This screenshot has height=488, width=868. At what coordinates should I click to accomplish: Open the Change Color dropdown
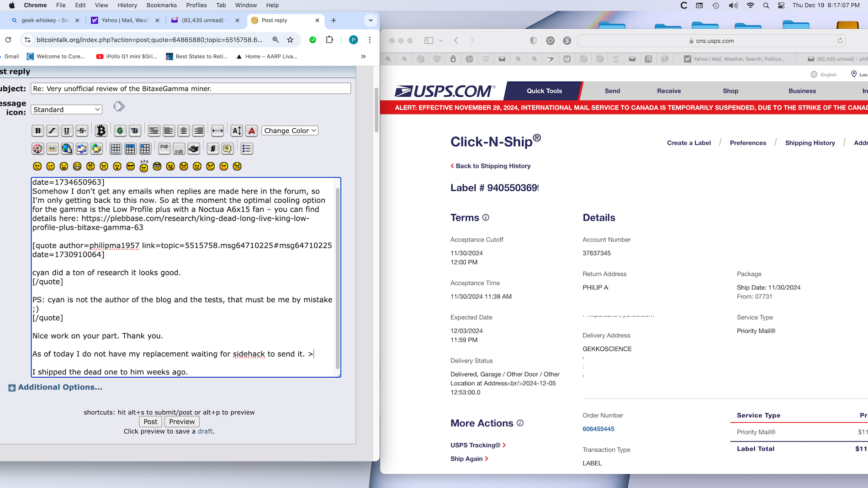tap(290, 131)
